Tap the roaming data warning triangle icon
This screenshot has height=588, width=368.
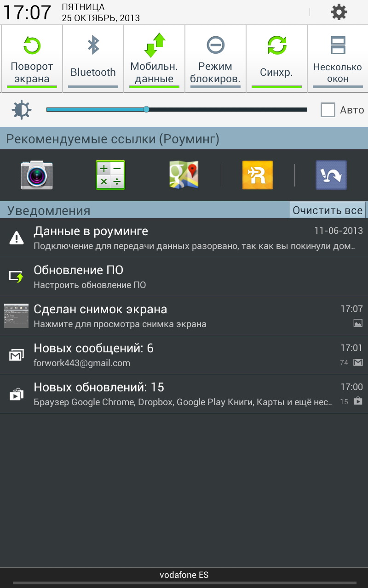17,237
